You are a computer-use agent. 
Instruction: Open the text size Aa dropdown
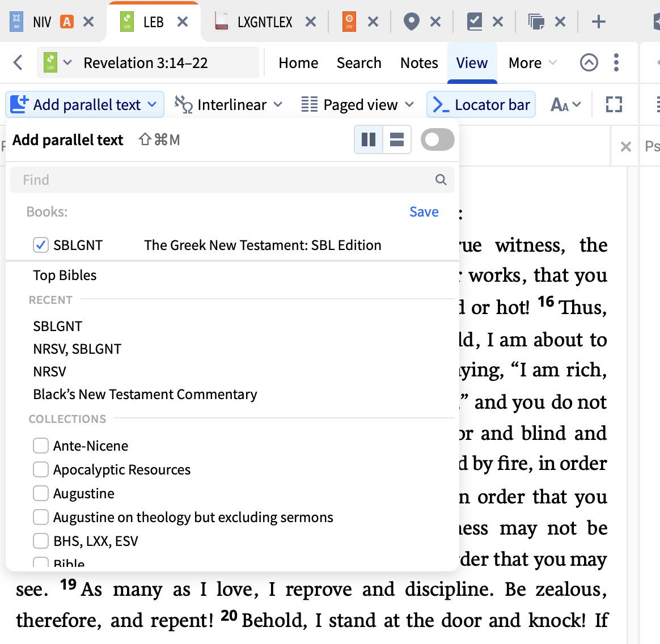[x=565, y=104]
